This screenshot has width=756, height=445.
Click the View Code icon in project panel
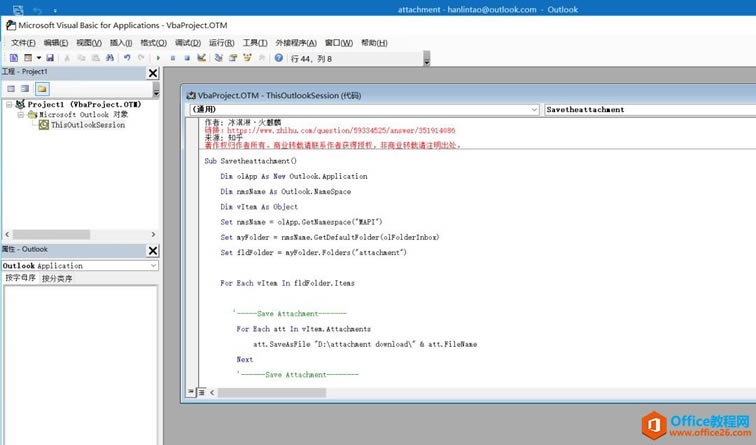[x=11, y=88]
